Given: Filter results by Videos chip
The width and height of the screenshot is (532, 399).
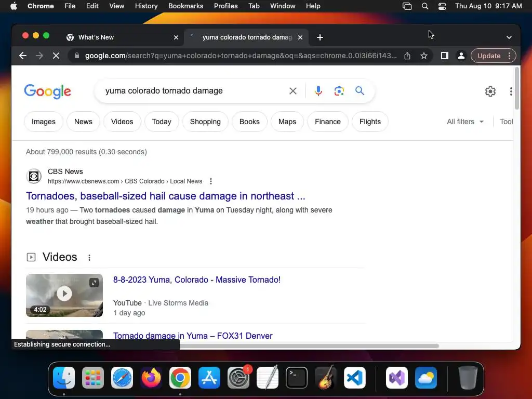Looking at the screenshot, I should coord(122,122).
